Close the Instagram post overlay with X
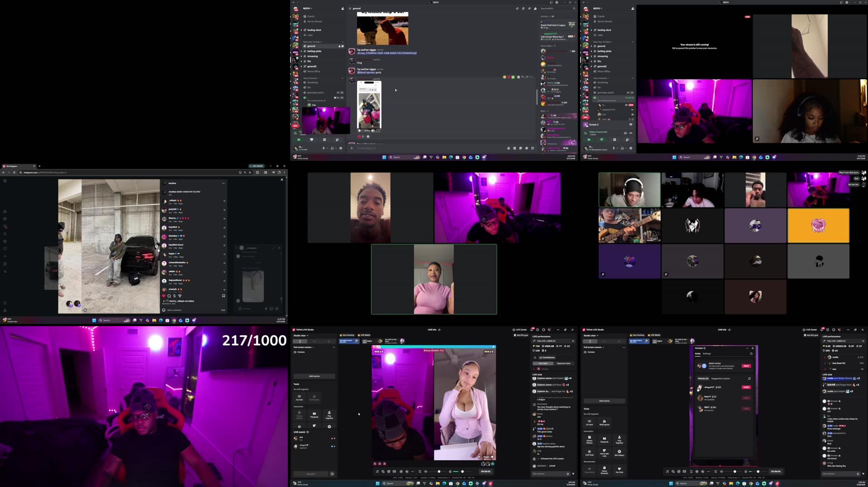The image size is (868, 487). point(282,180)
